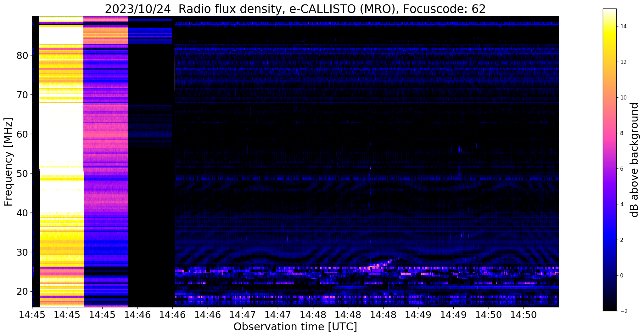The image size is (644, 336).
Task: Click the 30 tick on the frequency axis
Action: click(x=22, y=253)
